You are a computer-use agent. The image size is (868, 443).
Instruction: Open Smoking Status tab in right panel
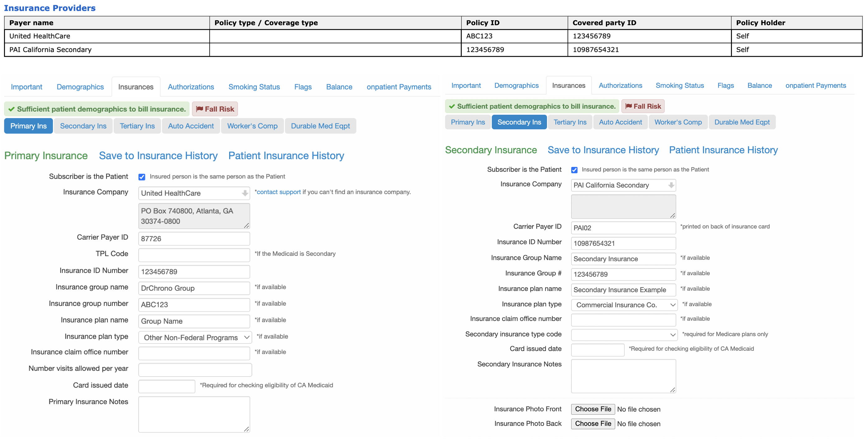coord(680,86)
